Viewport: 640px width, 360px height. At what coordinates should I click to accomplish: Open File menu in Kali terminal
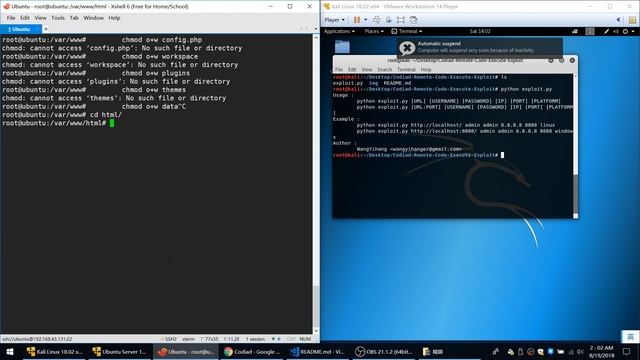[x=339, y=70]
